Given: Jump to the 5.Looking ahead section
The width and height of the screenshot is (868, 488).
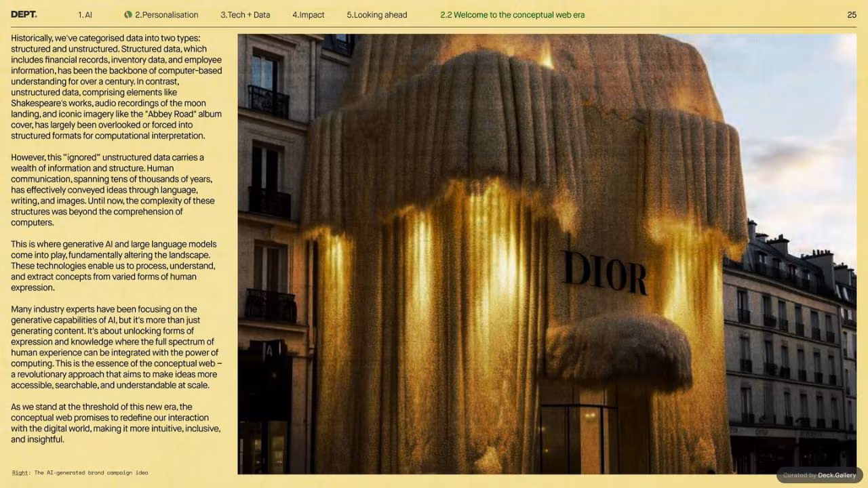Looking at the screenshot, I should [x=377, y=14].
